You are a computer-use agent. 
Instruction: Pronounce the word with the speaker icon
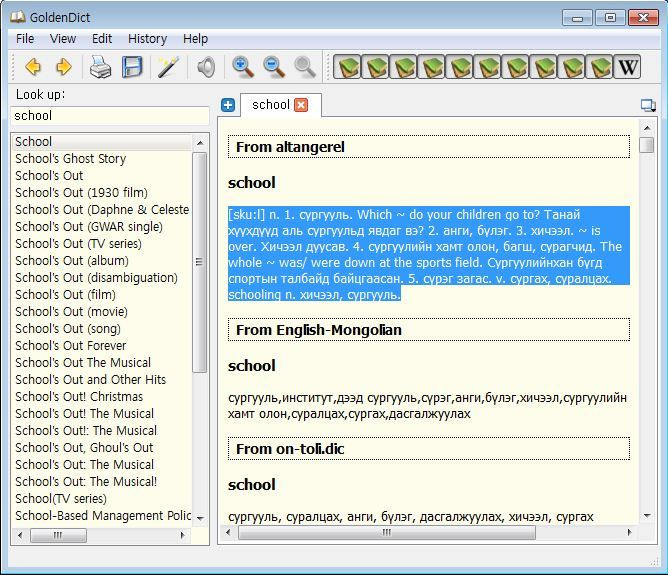(x=206, y=67)
